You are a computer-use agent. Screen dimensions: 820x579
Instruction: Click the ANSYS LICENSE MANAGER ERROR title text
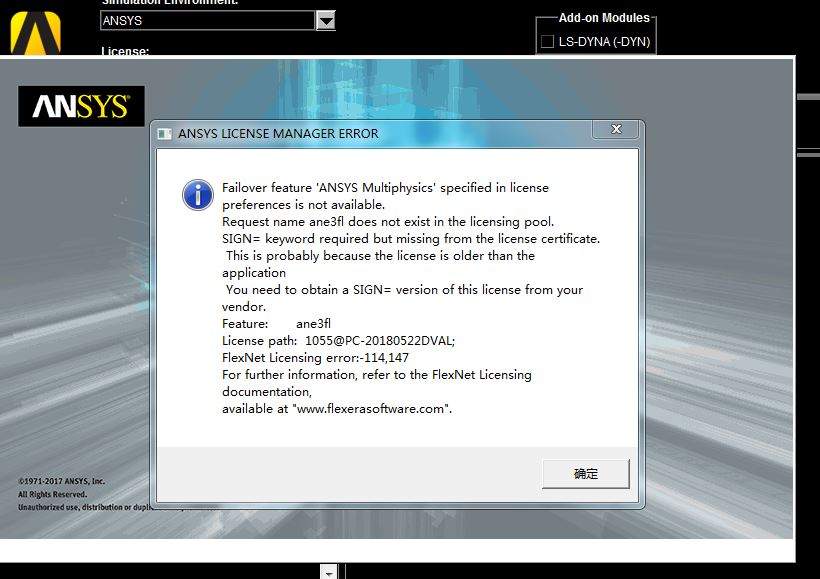[x=278, y=134]
